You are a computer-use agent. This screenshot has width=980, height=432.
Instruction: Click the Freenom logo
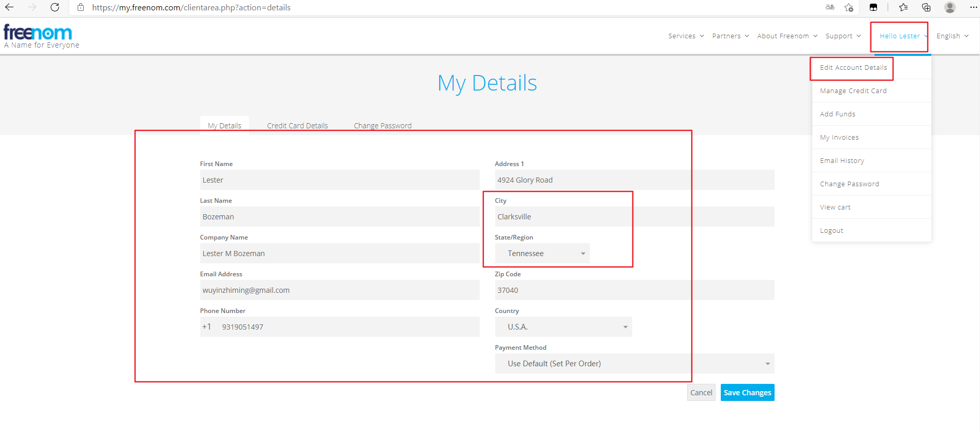tap(38, 32)
